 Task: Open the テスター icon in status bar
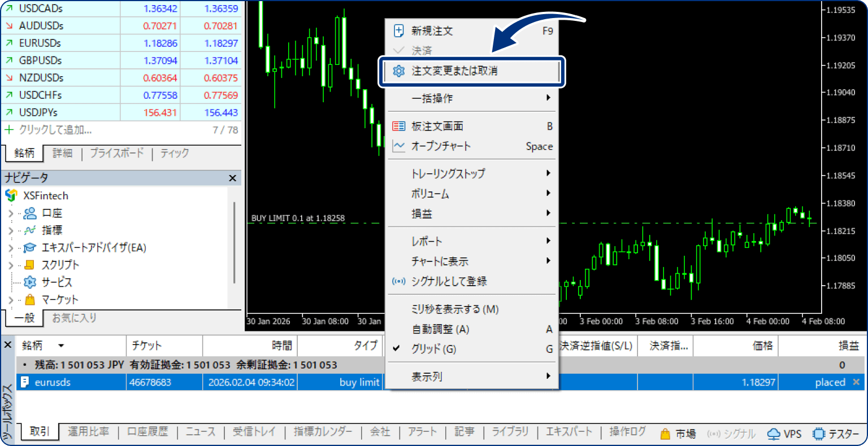[x=818, y=434]
